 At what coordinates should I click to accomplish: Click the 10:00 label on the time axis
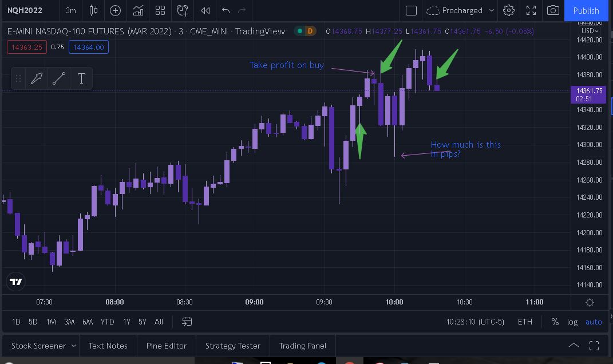394,302
